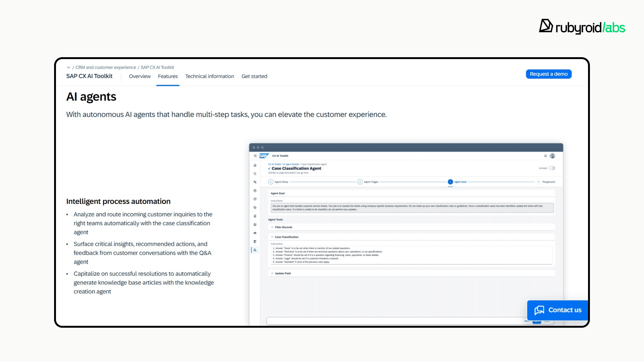Select the highlighted agent builder sidebar icon
Viewport: 644px width, 362px height.
pos(255,250)
